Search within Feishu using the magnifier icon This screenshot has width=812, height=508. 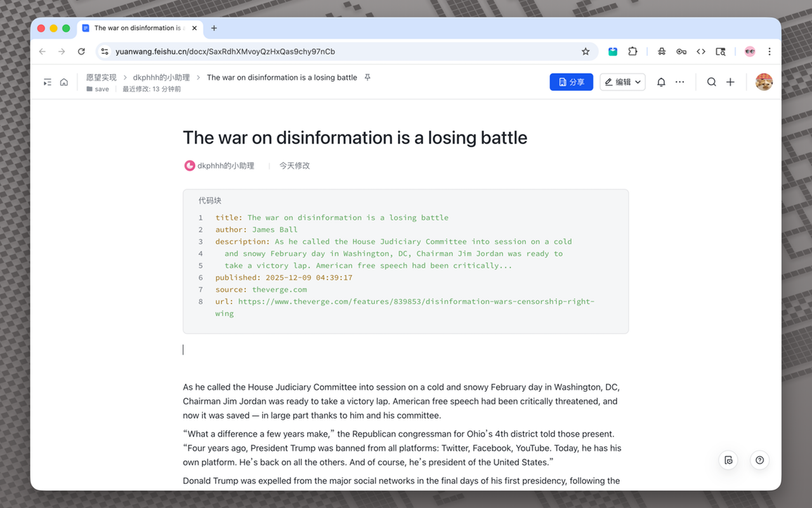[712, 82]
